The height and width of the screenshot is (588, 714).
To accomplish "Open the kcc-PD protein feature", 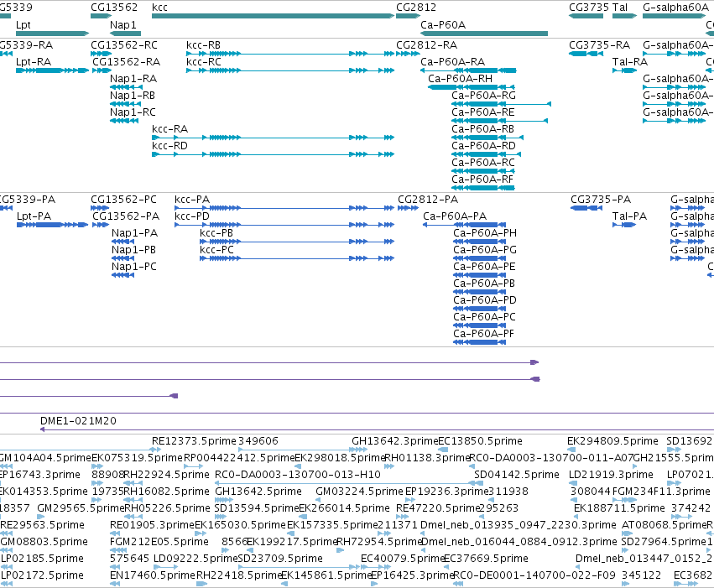I will coord(284,225).
